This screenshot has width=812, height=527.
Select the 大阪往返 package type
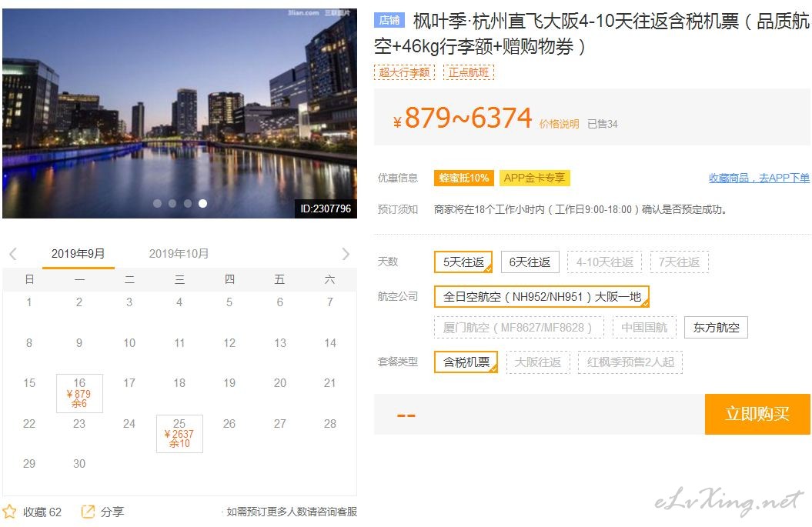point(537,362)
